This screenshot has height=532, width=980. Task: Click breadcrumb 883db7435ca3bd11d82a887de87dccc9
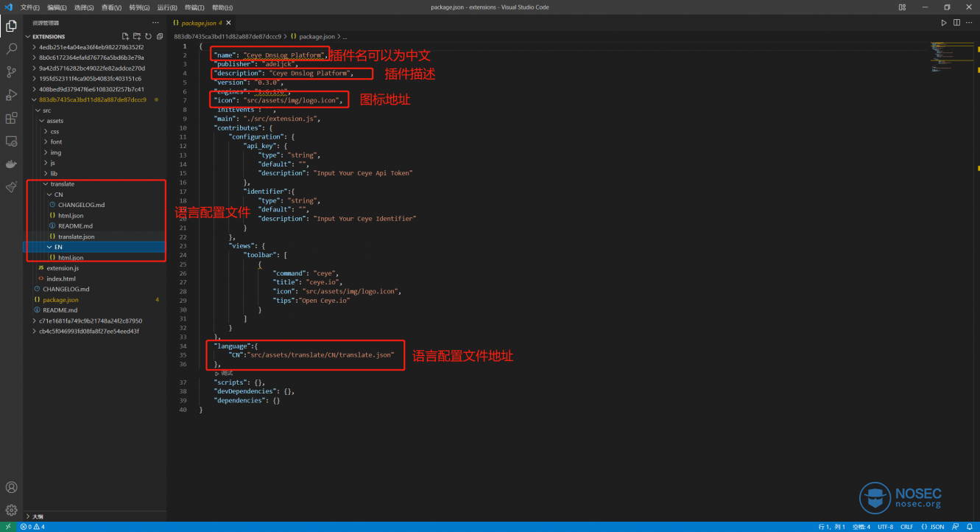227,36
